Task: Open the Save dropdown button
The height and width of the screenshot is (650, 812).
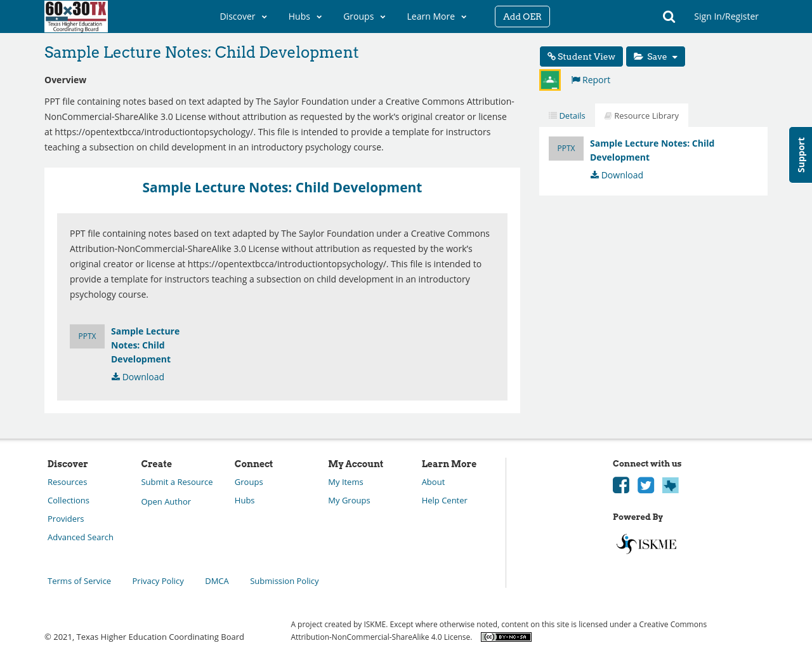Action: point(655,56)
